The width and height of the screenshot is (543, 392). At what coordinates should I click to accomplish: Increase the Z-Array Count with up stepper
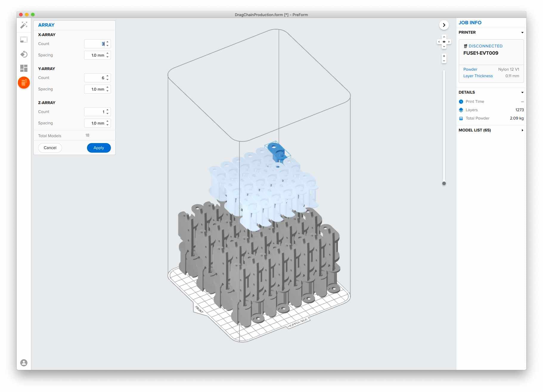click(108, 110)
